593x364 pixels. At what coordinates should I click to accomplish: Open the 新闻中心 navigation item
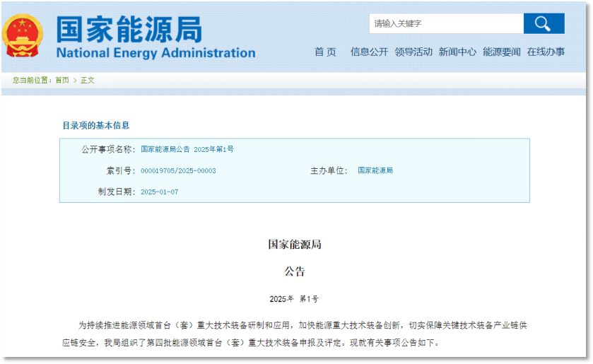pos(457,52)
